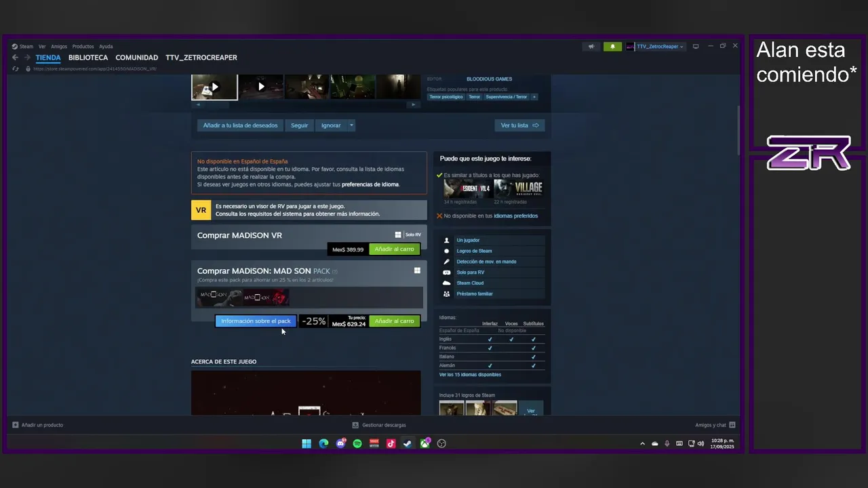The width and height of the screenshot is (868, 488).
Task: Click the pack's second MADiSON thumbnail
Action: [x=267, y=297]
